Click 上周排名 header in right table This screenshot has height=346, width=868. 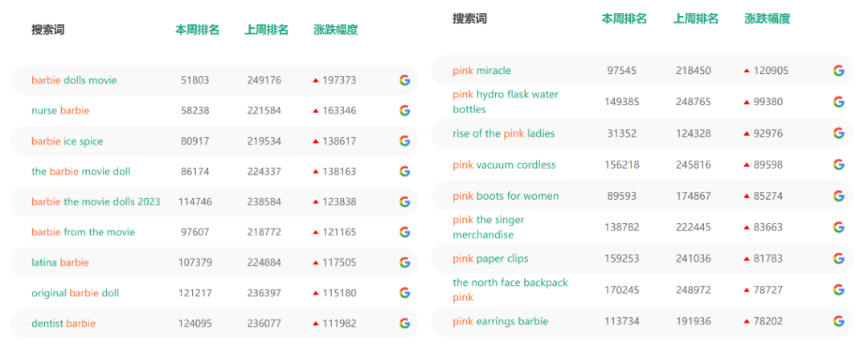coord(695,18)
